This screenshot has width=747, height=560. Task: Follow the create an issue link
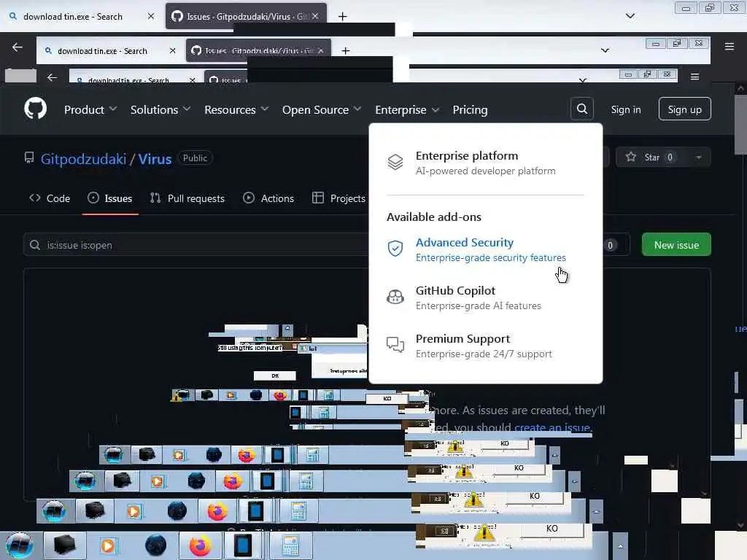[553, 427]
